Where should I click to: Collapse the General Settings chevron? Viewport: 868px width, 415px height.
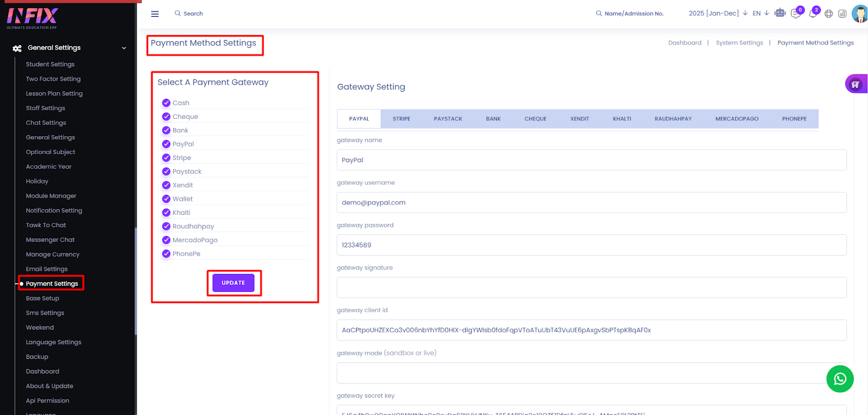point(124,48)
